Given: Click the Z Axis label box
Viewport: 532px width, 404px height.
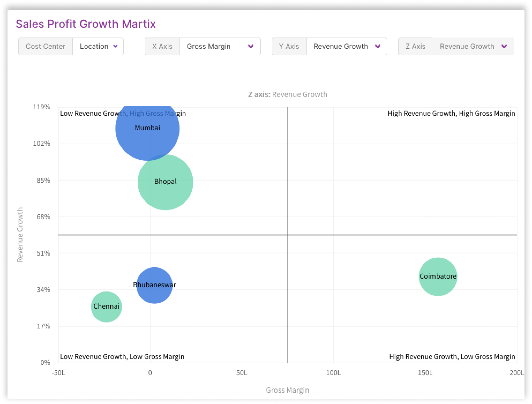Looking at the screenshot, I should 415,46.
